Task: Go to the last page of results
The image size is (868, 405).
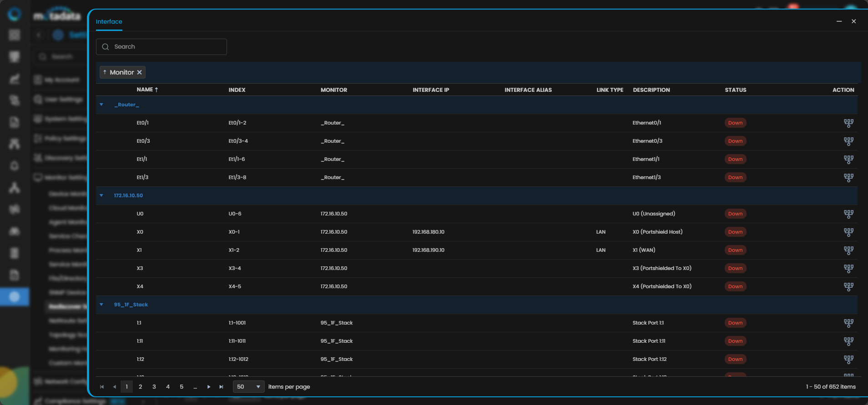Action: coord(221,387)
